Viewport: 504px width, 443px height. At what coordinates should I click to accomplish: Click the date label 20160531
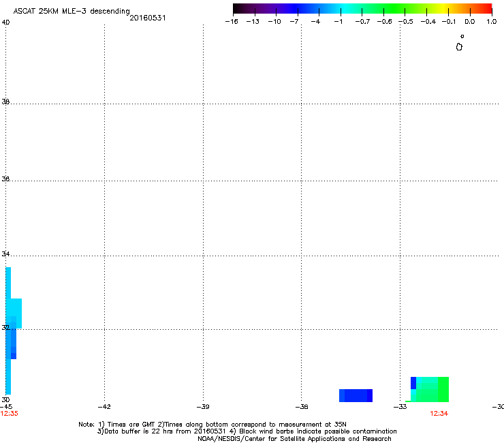point(148,18)
